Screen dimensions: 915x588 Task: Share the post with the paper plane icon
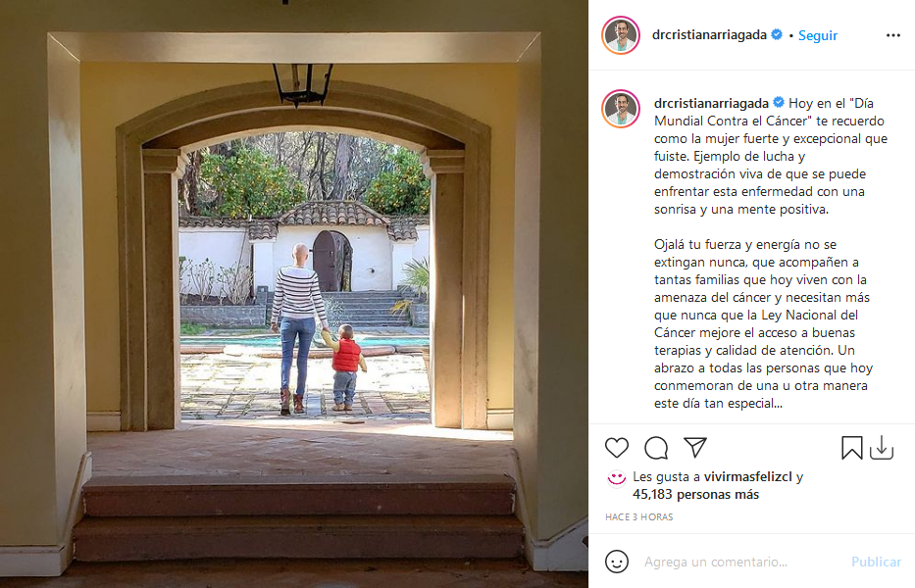tap(695, 448)
